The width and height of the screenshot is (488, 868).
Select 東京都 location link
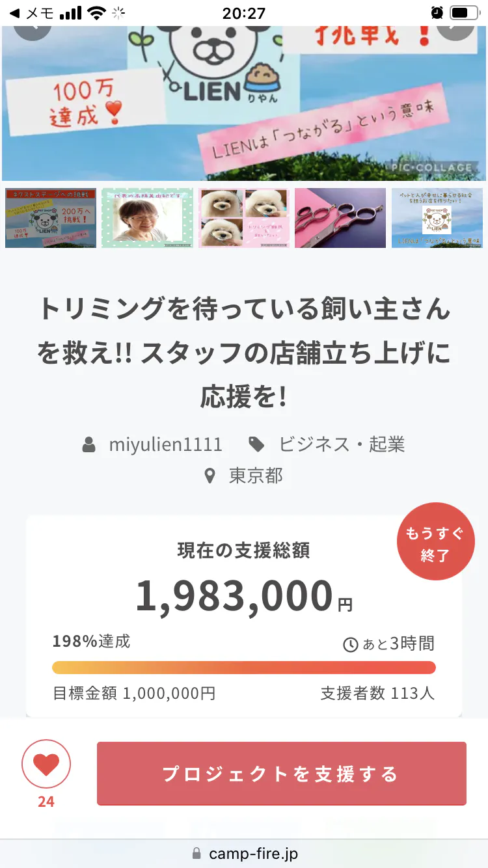pyautogui.click(x=256, y=476)
